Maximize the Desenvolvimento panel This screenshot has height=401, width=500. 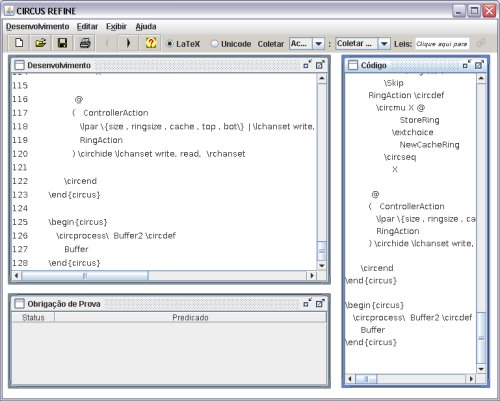[x=320, y=65]
